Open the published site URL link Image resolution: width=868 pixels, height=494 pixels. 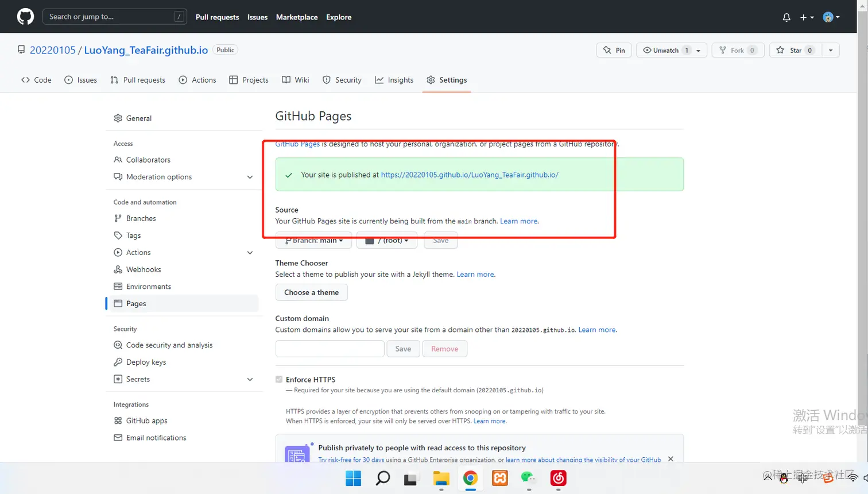[x=470, y=175]
